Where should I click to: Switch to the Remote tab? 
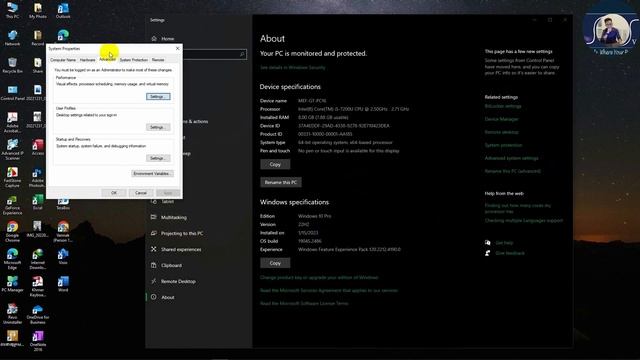[158, 60]
